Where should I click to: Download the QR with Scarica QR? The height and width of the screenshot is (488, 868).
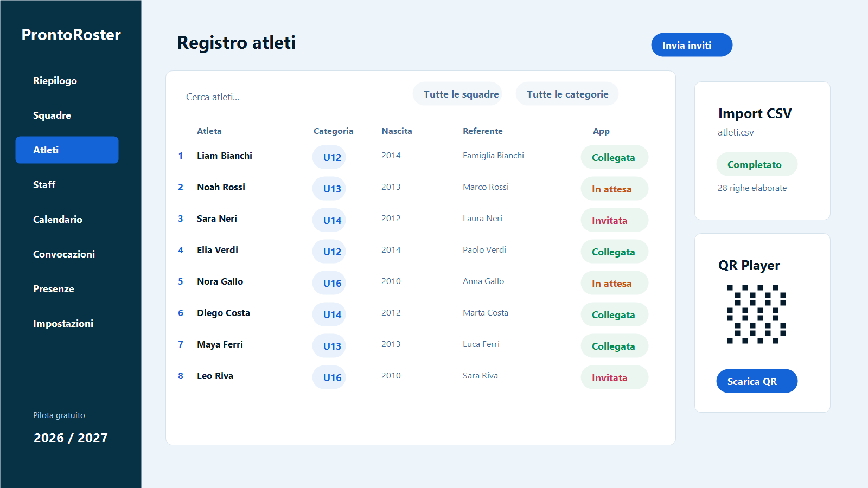757,381
